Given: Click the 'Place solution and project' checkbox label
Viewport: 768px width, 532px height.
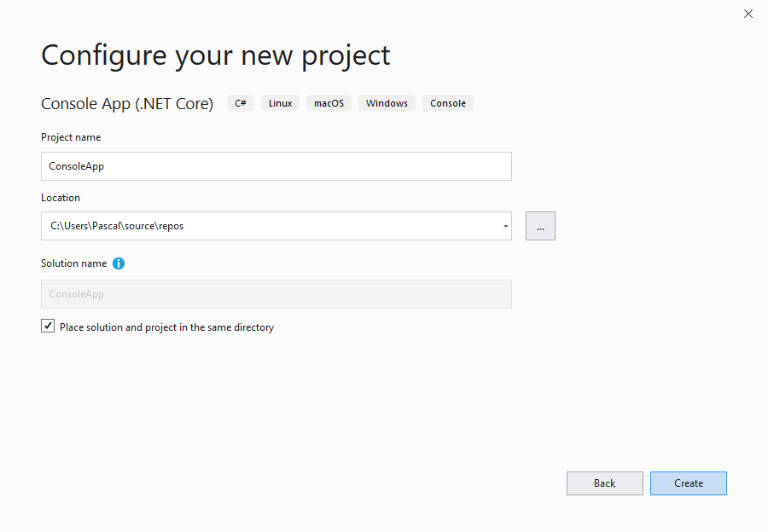Looking at the screenshot, I should pyautogui.click(x=166, y=327).
